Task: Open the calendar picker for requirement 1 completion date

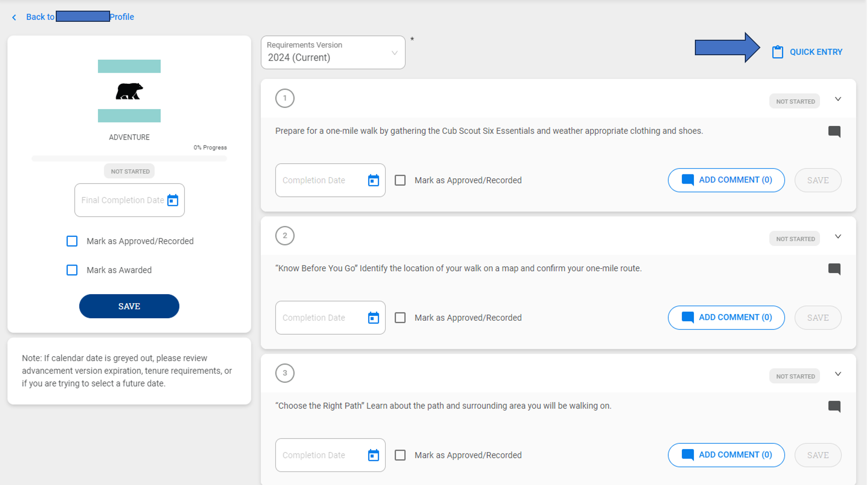Action: (x=373, y=180)
